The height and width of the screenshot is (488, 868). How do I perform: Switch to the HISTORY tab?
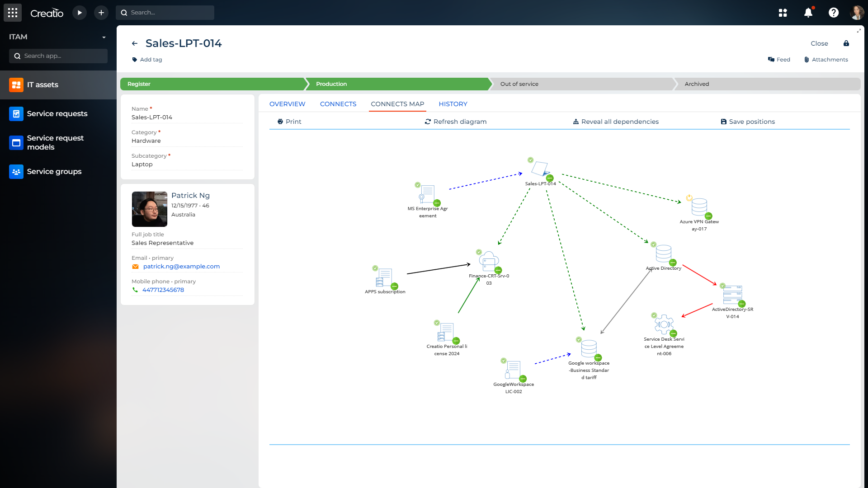pyautogui.click(x=453, y=104)
